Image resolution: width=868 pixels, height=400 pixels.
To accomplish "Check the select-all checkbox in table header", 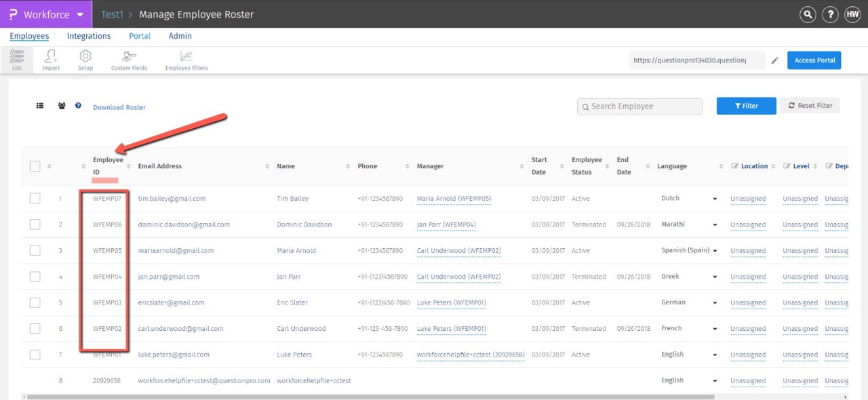I will point(35,166).
